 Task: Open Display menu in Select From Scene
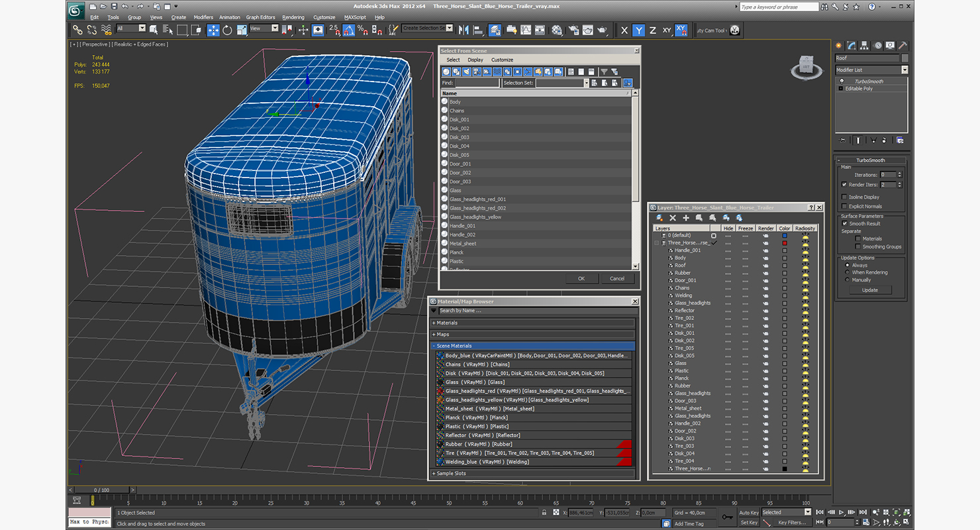(475, 60)
